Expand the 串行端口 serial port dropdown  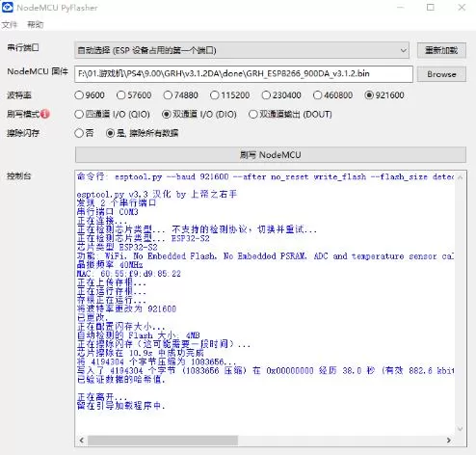(x=242, y=50)
